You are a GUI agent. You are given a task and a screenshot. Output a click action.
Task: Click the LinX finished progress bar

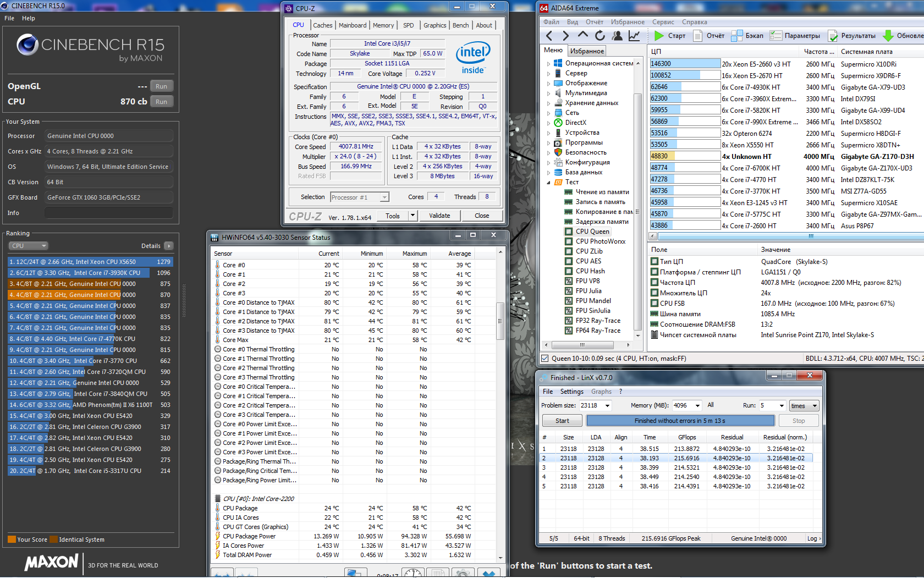[x=680, y=421]
